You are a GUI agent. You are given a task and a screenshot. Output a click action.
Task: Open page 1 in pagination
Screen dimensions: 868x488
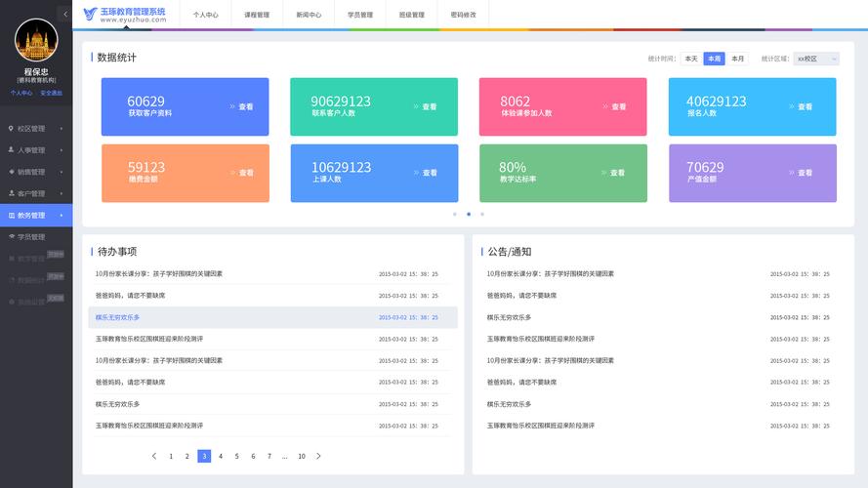click(171, 456)
